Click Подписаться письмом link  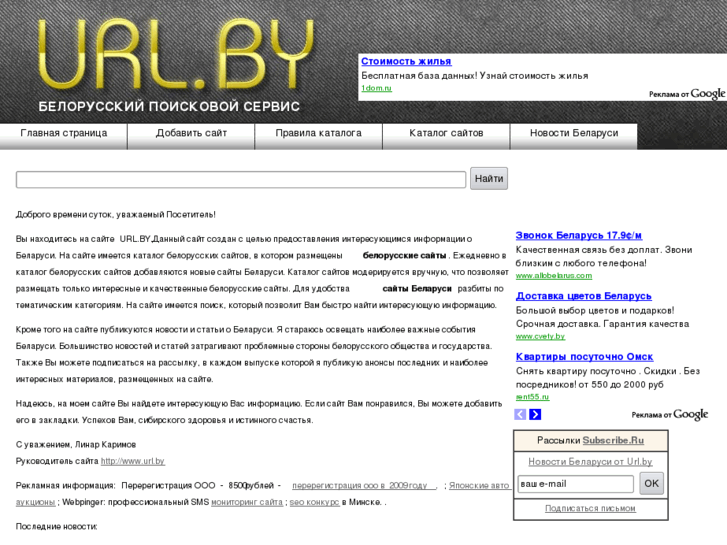coord(590,508)
